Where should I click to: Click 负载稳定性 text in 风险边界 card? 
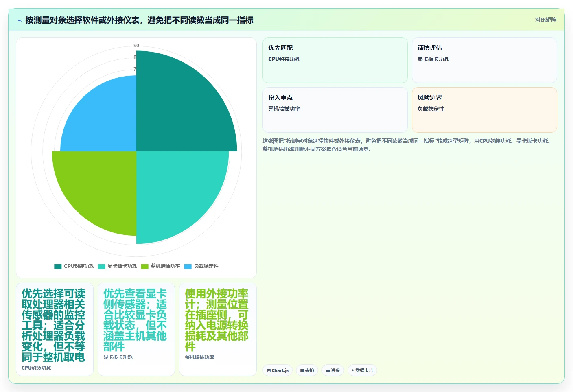(x=431, y=109)
